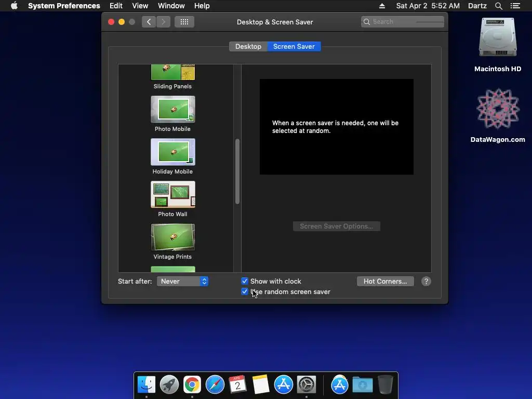Click the screen saver preview area
This screenshot has width=532, height=399.
point(337,127)
